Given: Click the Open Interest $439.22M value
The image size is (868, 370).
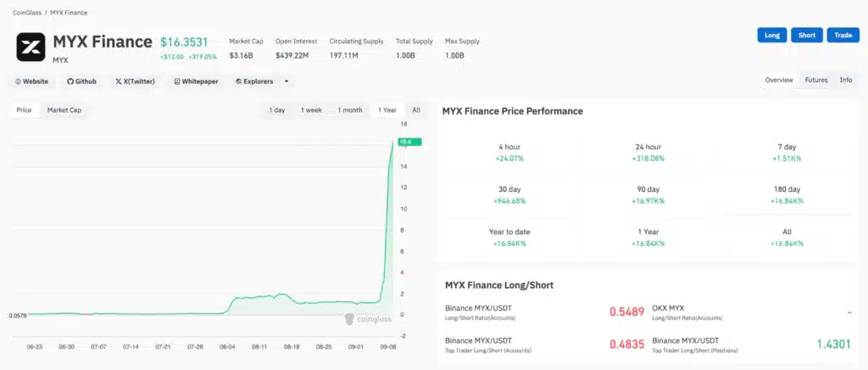Looking at the screenshot, I should (x=292, y=56).
